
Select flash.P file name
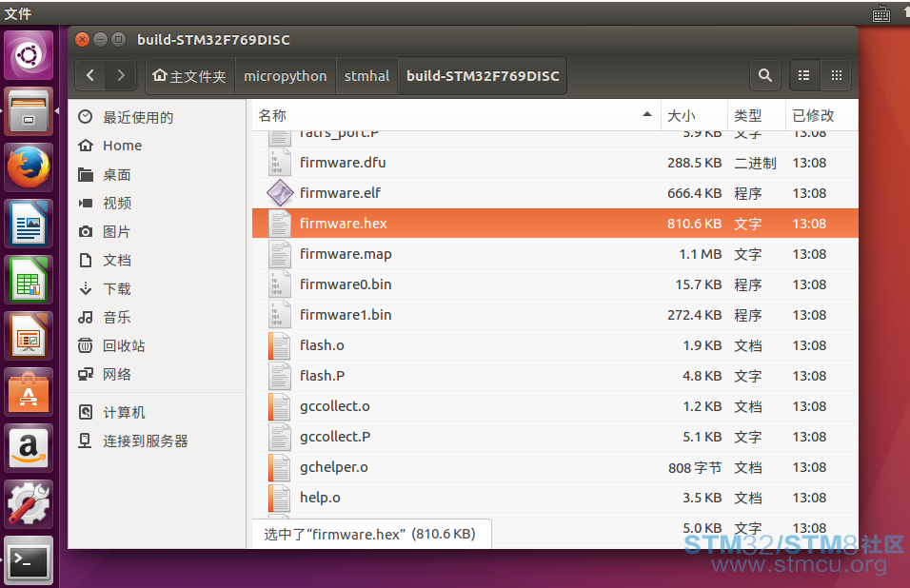[322, 376]
